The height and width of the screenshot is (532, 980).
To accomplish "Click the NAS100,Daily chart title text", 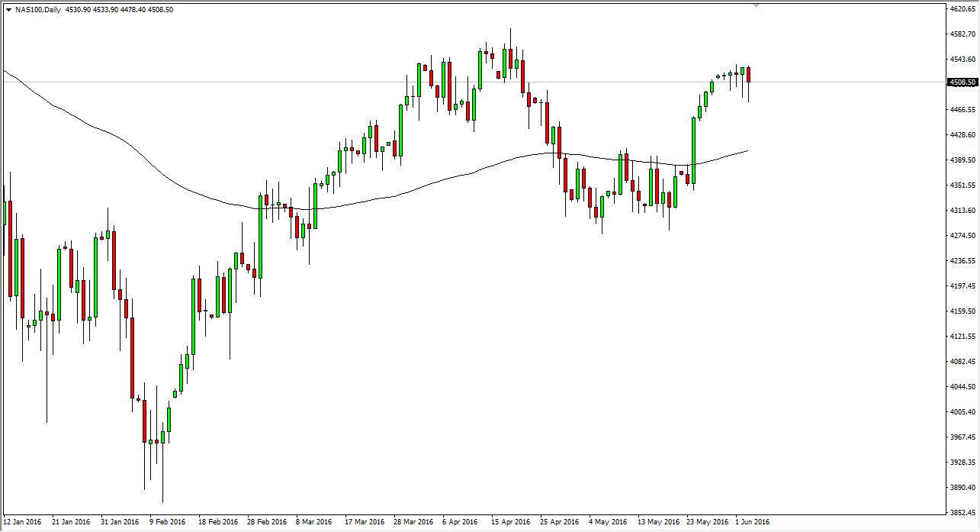I will (x=37, y=10).
